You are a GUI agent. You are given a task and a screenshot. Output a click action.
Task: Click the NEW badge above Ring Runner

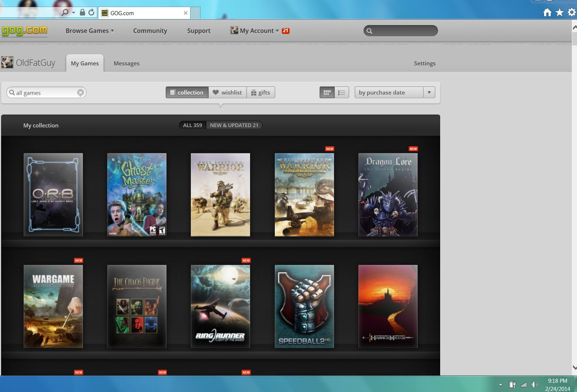(x=246, y=260)
